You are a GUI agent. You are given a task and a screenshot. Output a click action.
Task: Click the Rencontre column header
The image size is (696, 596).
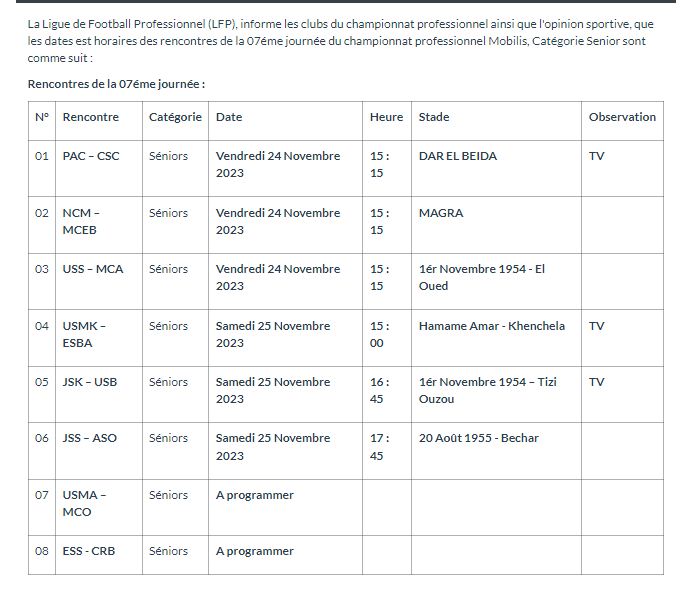pos(90,117)
